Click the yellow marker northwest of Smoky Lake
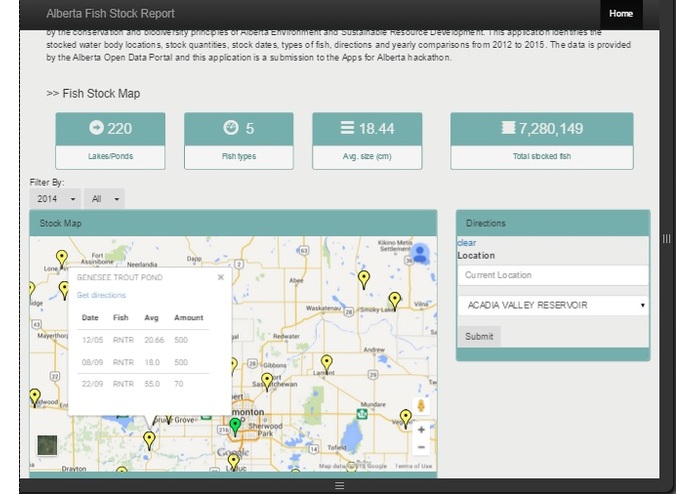 (x=364, y=280)
